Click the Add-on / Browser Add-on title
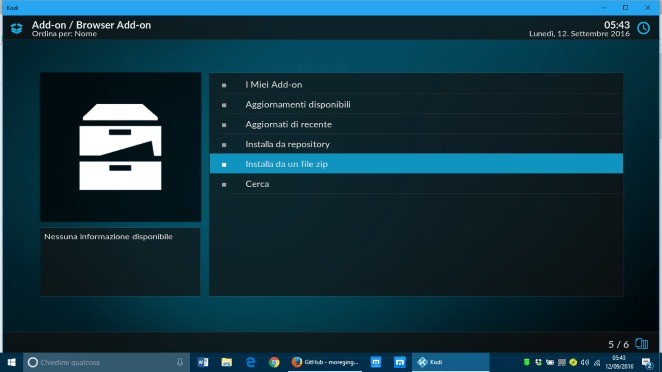Viewport: 662px width, 372px height. coord(91,25)
